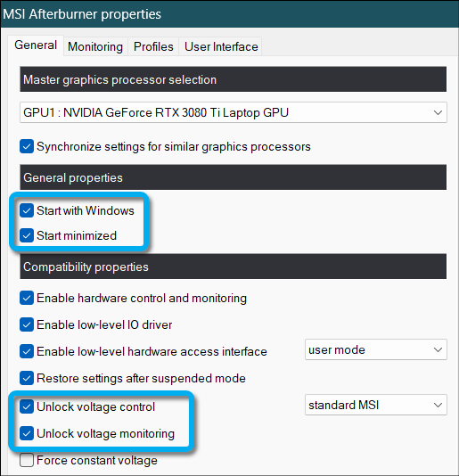Viewport: 459px width, 476px height.
Task: Toggle Unlock voltage control checkbox
Action: tap(27, 406)
